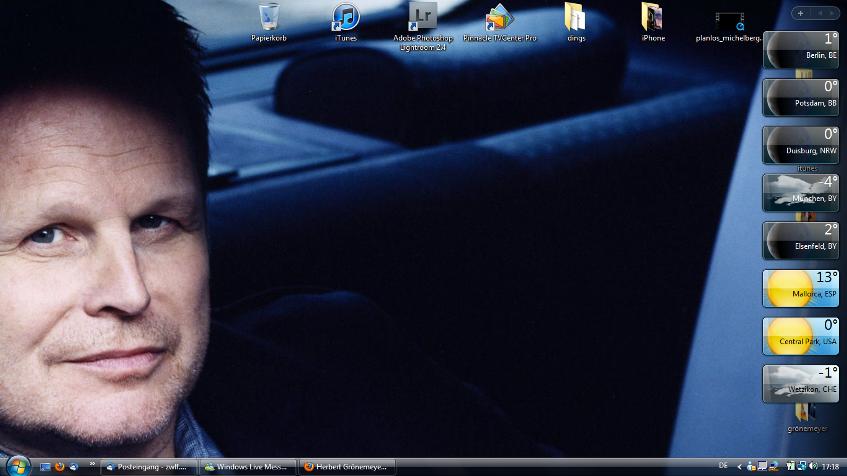Switch to Windows Live Messenger taskbar button

click(x=246, y=466)
